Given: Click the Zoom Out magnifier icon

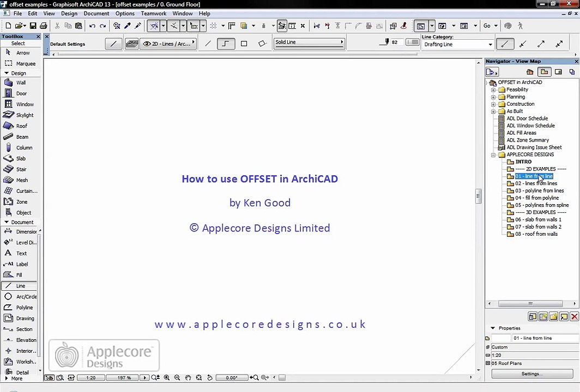Looking at the screenshot, I should [x=177, y=378].
